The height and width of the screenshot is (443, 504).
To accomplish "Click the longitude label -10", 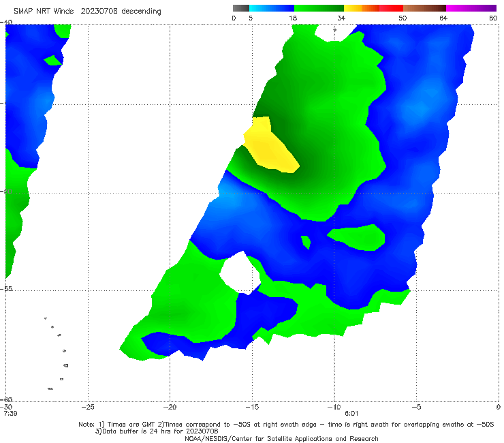I will [334, 407].
